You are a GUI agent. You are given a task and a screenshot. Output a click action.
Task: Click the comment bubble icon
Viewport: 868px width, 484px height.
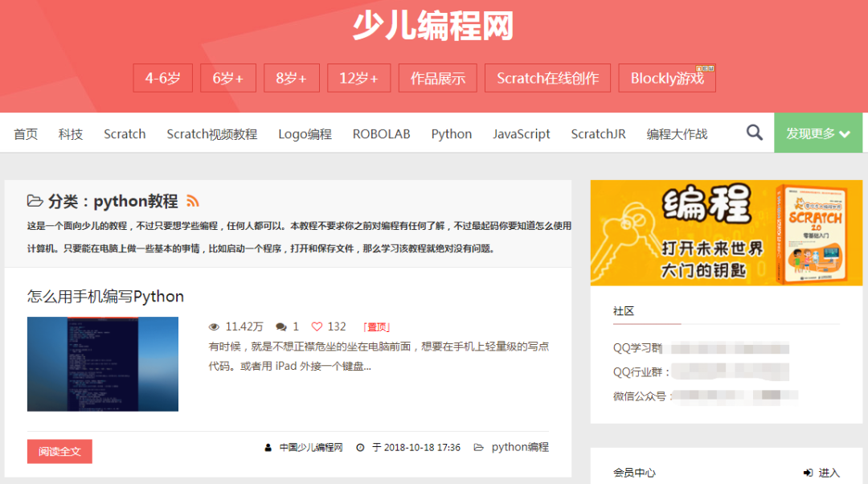(281, 326)
